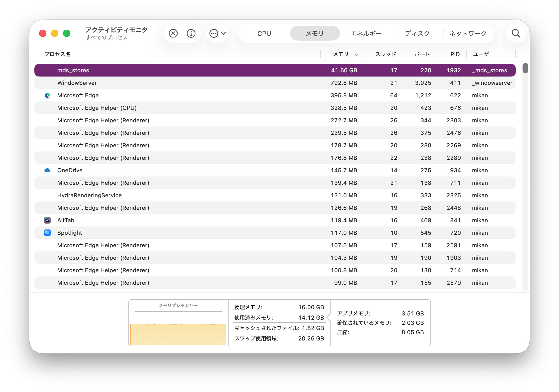Click the Spotlight process icon

coord(47,233)
